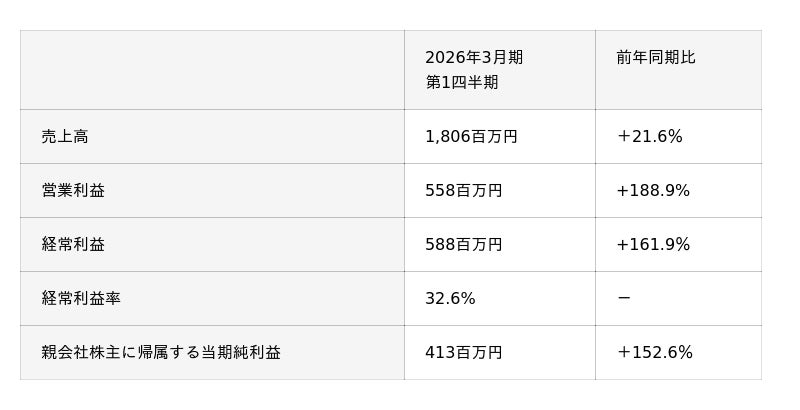
Task: Click the 2026年3月期 header text
Action: (474, 58)
